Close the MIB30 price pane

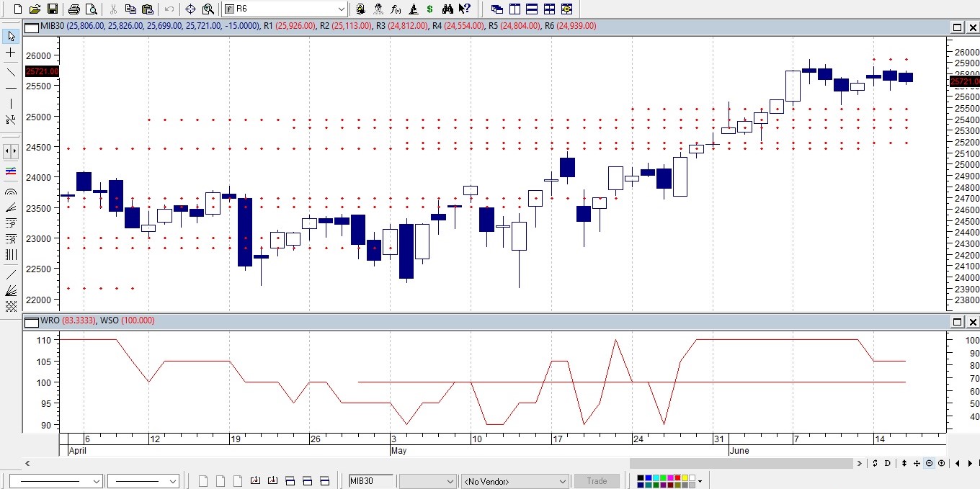click(973, 27)
